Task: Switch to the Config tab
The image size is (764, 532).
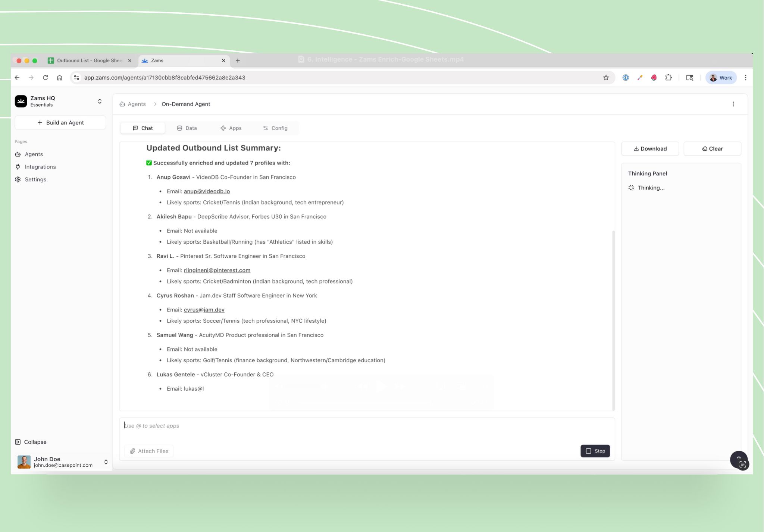Action: click(275, 128)
